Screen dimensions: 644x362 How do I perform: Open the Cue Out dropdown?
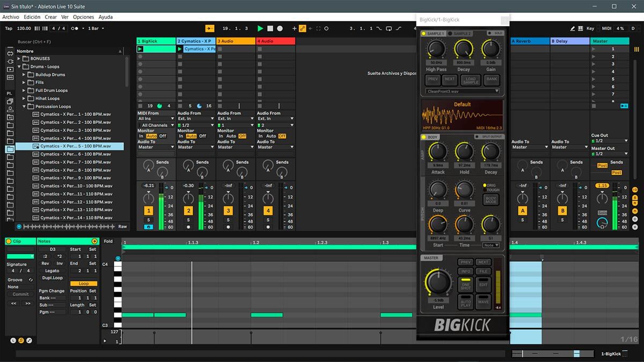610,141
